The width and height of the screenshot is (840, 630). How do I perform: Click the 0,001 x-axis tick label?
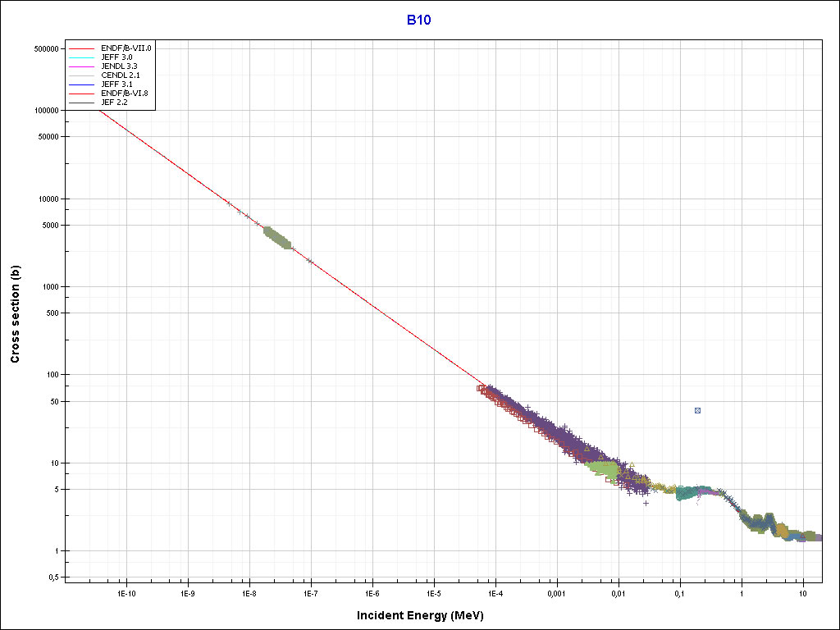(x=556, y=593)
